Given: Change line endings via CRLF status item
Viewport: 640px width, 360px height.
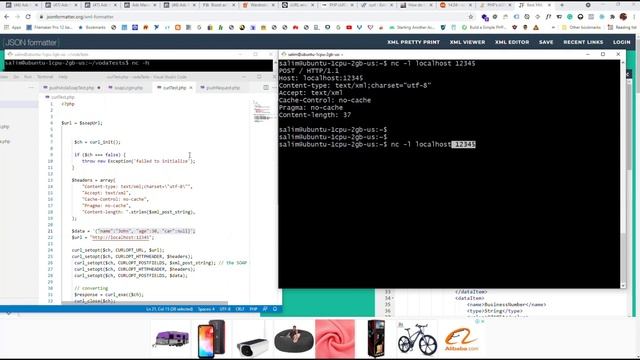Looking at the screenshot, I should [240, 309].
